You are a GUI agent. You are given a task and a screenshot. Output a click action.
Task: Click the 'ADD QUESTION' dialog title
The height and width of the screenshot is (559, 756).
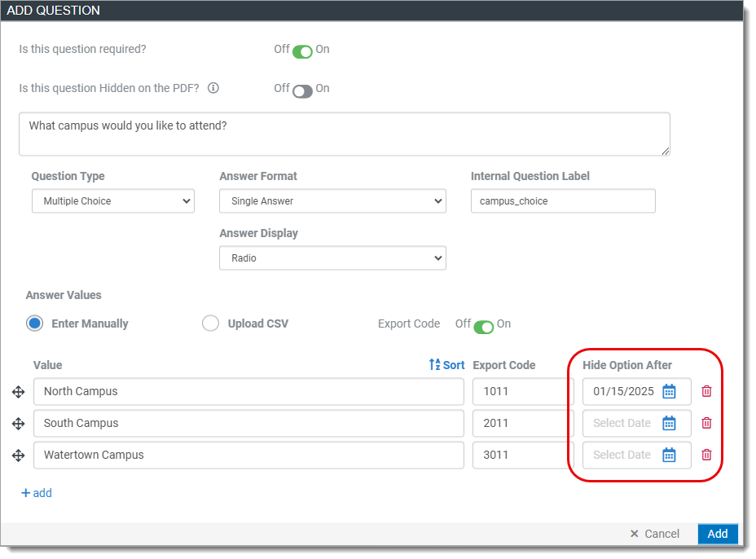[x=53, y=10]
